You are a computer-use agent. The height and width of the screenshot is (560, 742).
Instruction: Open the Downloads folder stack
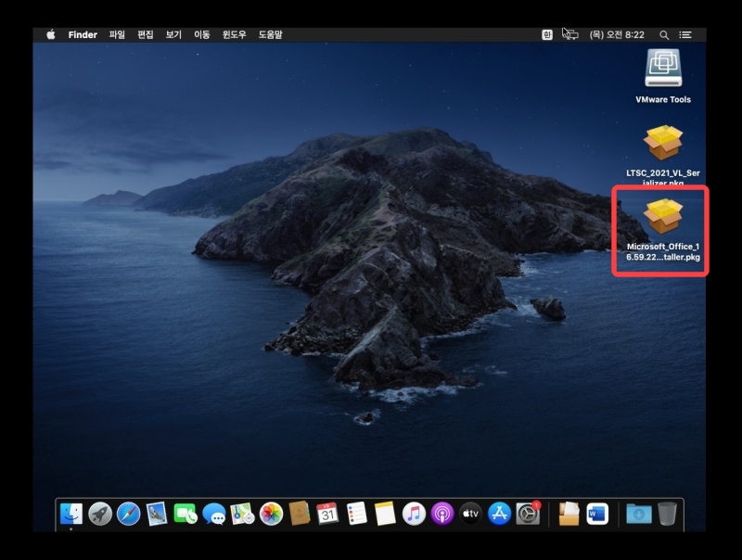[639, 514]
